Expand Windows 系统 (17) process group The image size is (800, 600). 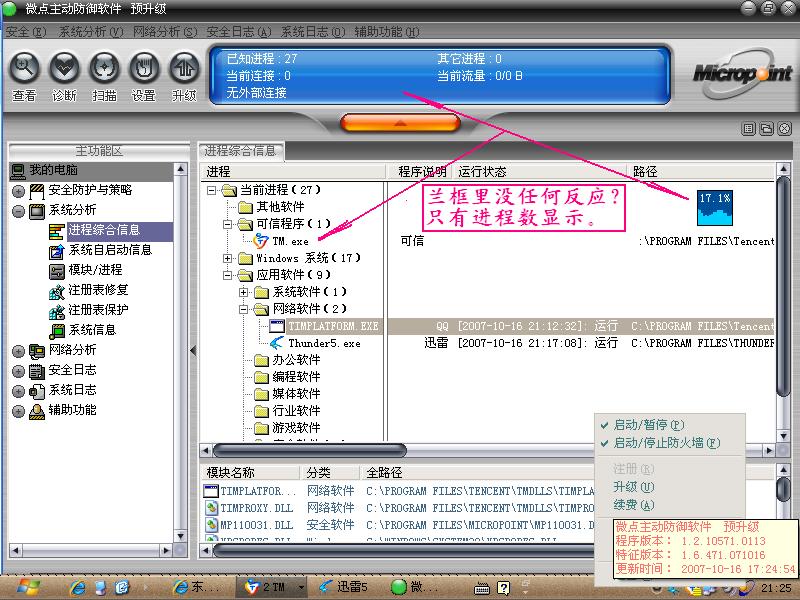(x=228, y=258)
